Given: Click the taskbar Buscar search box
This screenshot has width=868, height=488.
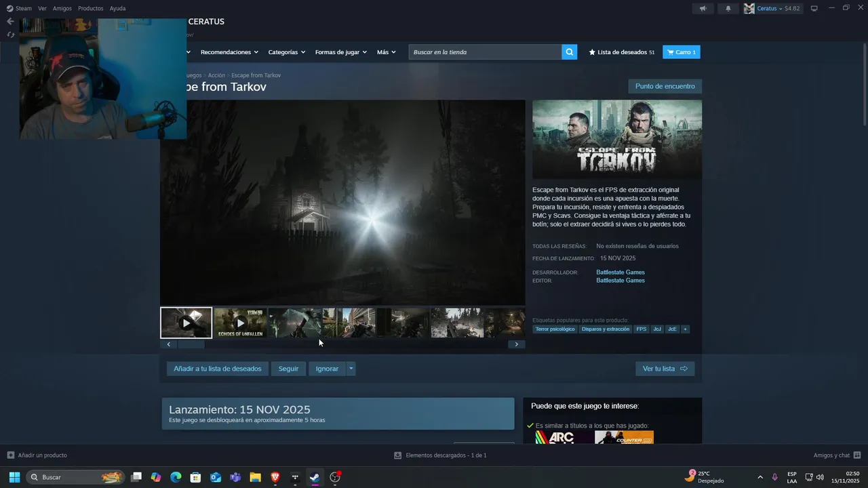Looking at the screenshot, I should [x=76, y=477].
